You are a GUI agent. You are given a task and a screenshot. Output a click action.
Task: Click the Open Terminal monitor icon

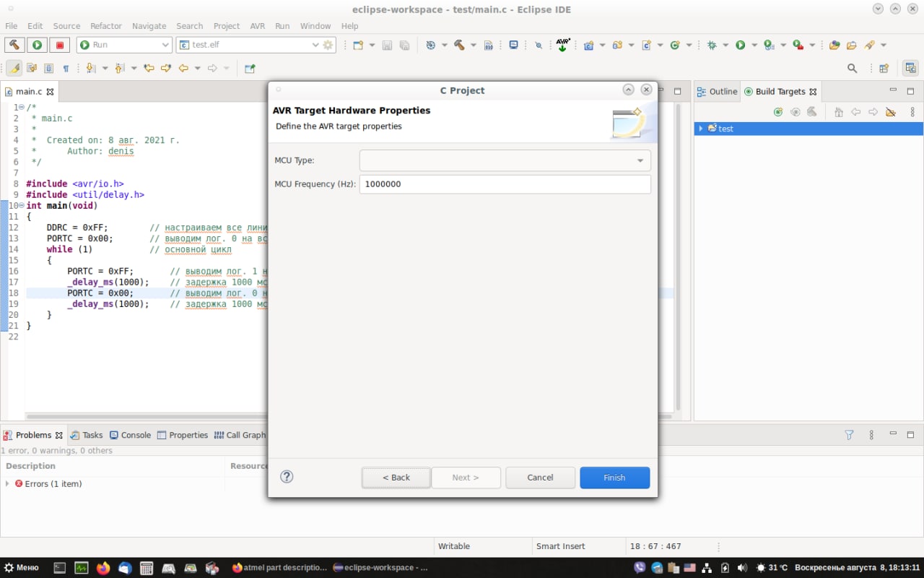click(513, 45)
